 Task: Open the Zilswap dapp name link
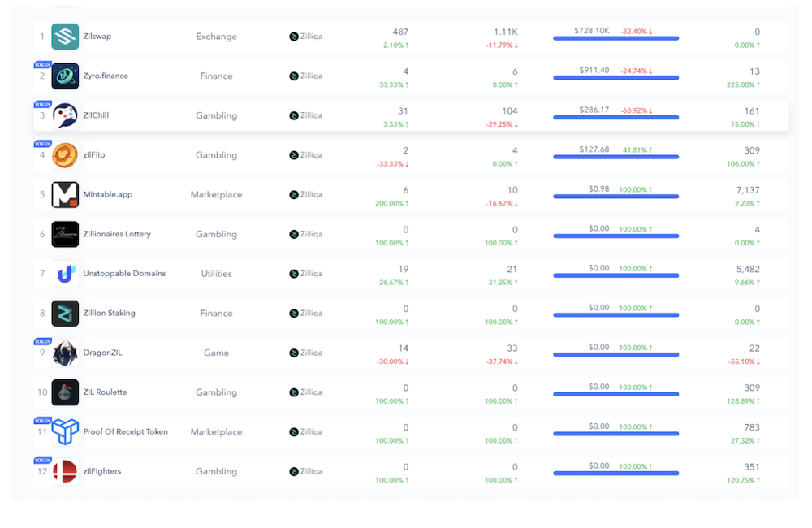97,37
